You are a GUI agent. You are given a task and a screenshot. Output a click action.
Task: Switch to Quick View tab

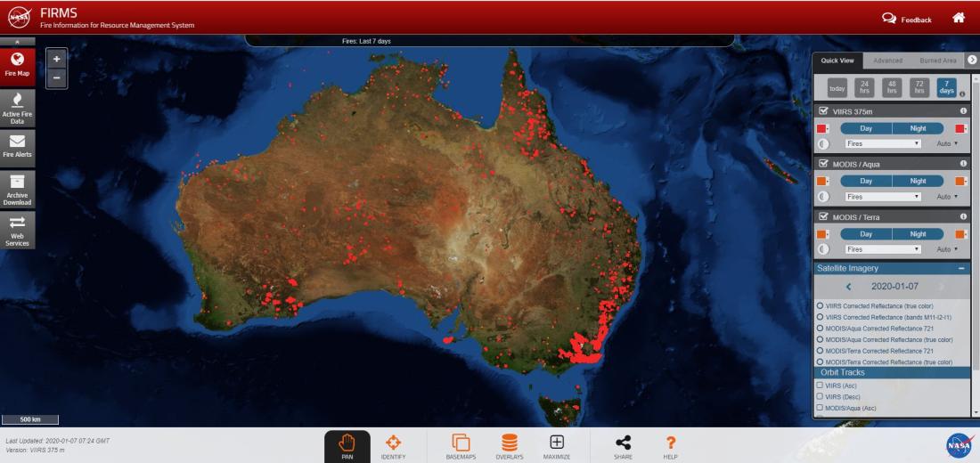(837, 61)
